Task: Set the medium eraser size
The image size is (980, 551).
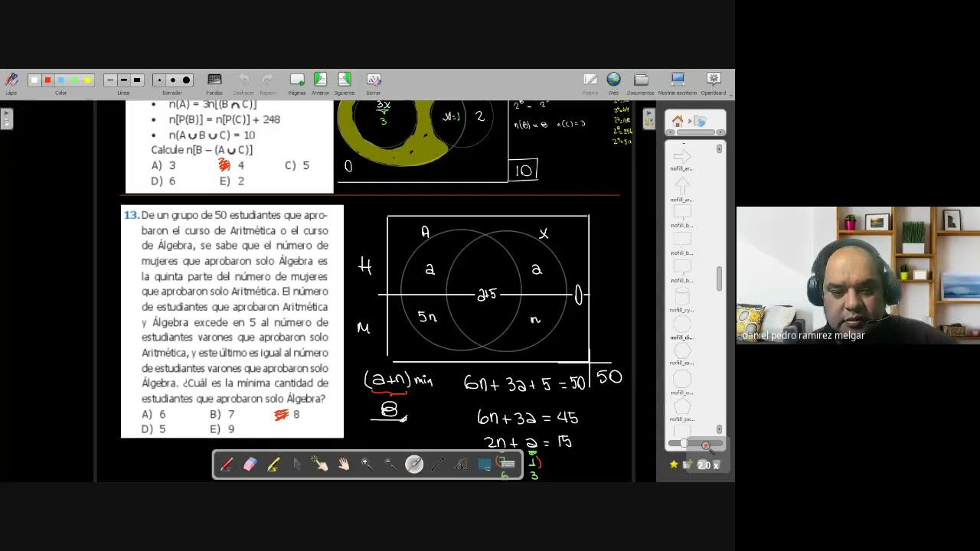Action: (172, 80)
